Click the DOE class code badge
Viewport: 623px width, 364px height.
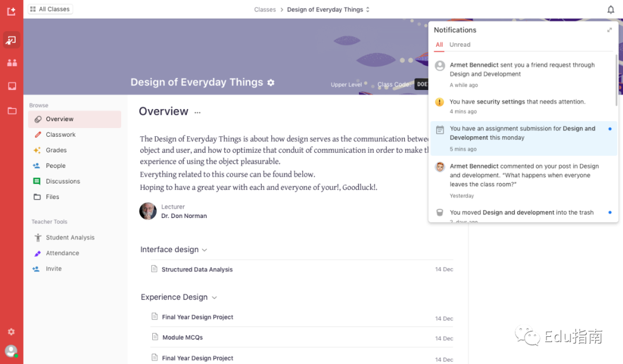422,84
